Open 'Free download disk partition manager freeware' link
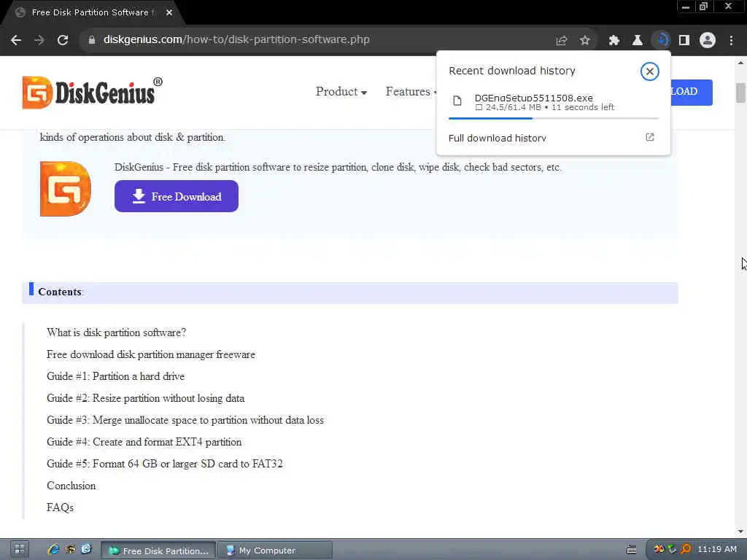The height and width of the screenshot is (560, 747). (x=151, y=354)
